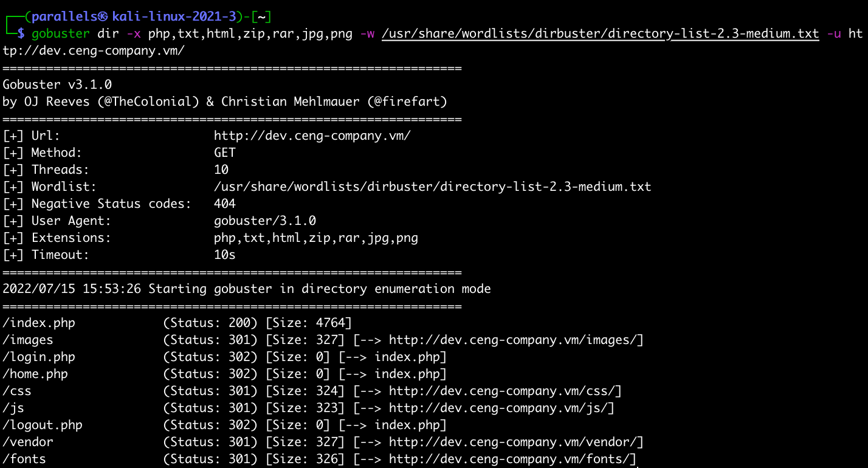The image size is (868, 468).
Task: Click the underlined wordlist path in the command
Action: [x=600, y=33]
